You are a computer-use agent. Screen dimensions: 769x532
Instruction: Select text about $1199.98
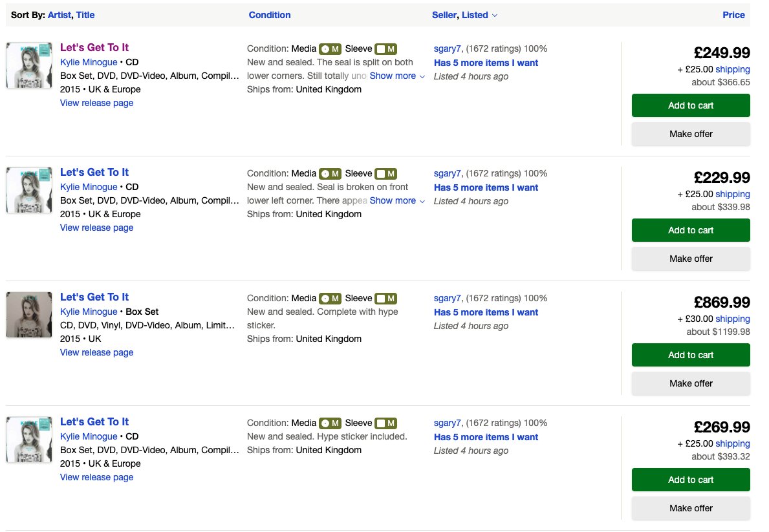(x=718, y=332)
